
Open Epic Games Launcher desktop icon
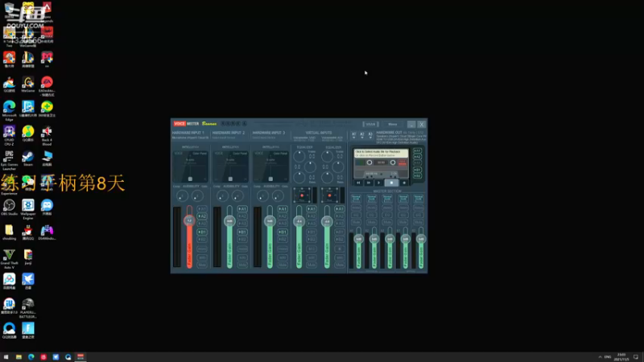coord(9,160)
